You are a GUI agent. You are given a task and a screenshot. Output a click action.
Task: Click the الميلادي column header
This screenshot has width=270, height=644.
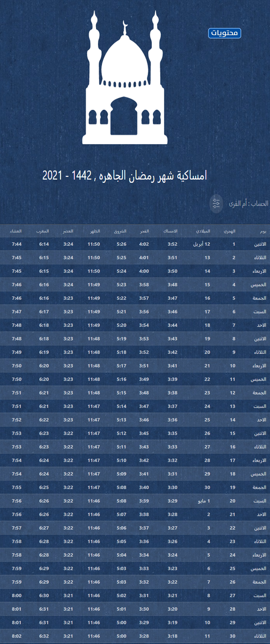click(x=203, y=231)
